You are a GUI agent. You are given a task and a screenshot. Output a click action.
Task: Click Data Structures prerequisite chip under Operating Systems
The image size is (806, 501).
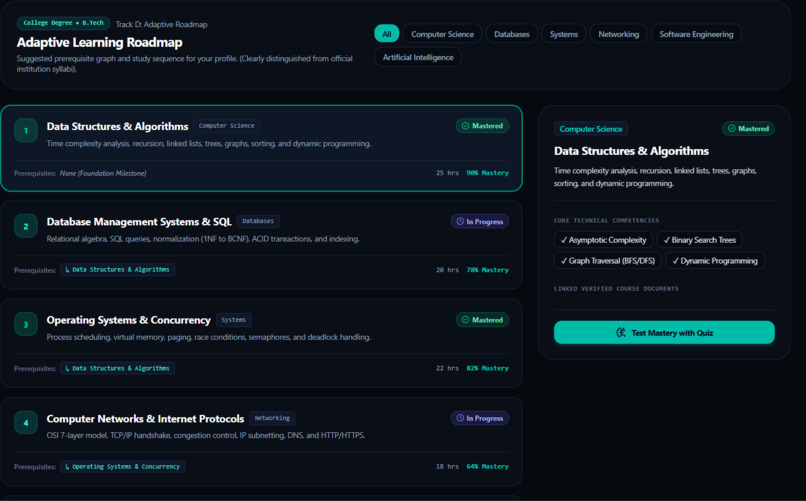117,368
